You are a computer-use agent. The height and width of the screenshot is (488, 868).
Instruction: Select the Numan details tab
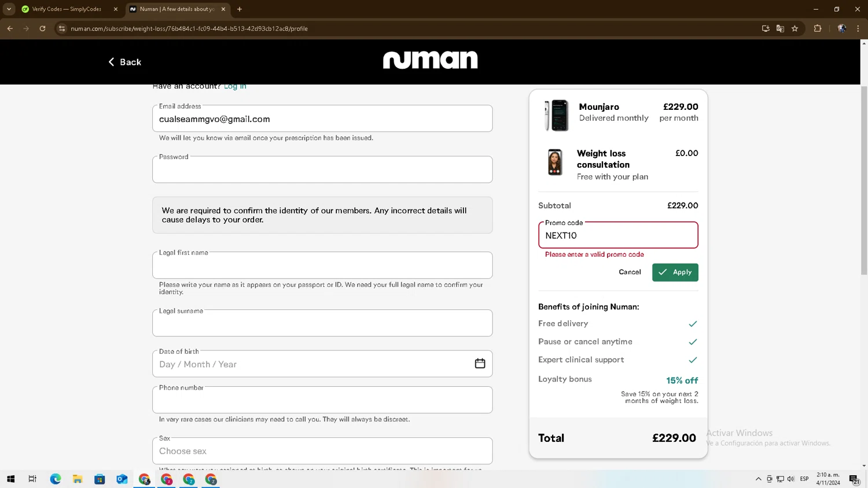176,9
